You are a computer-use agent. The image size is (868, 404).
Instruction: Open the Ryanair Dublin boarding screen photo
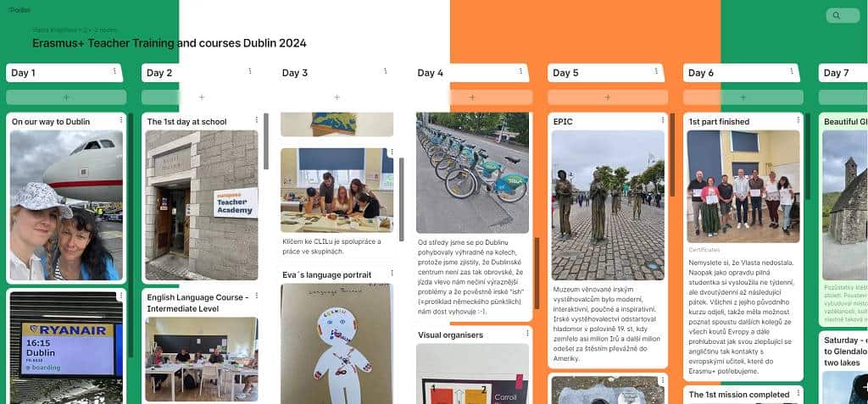(x=66, y=347)
